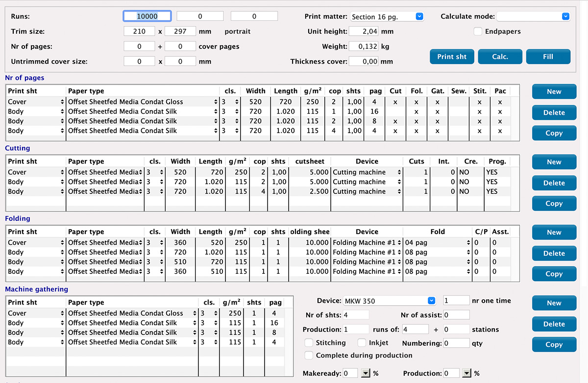Click the Fill button
This screenshot has height=383, width=588.
(548, 57)
